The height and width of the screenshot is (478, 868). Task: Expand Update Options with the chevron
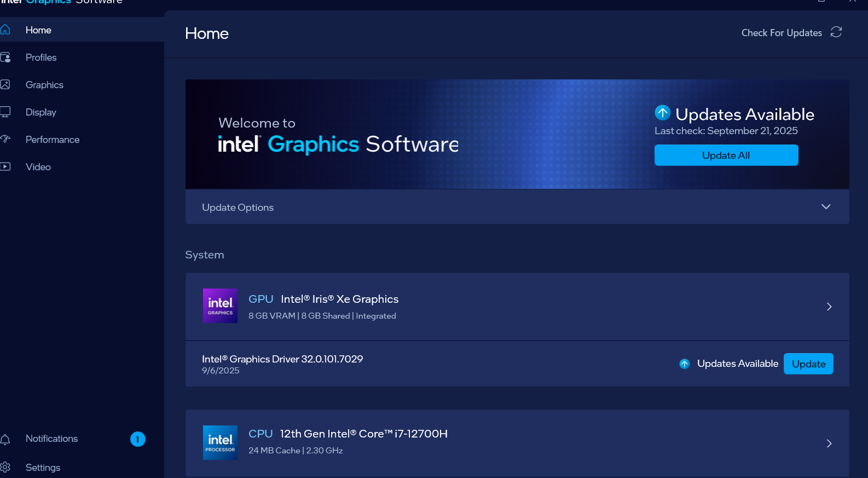point(826,206)
